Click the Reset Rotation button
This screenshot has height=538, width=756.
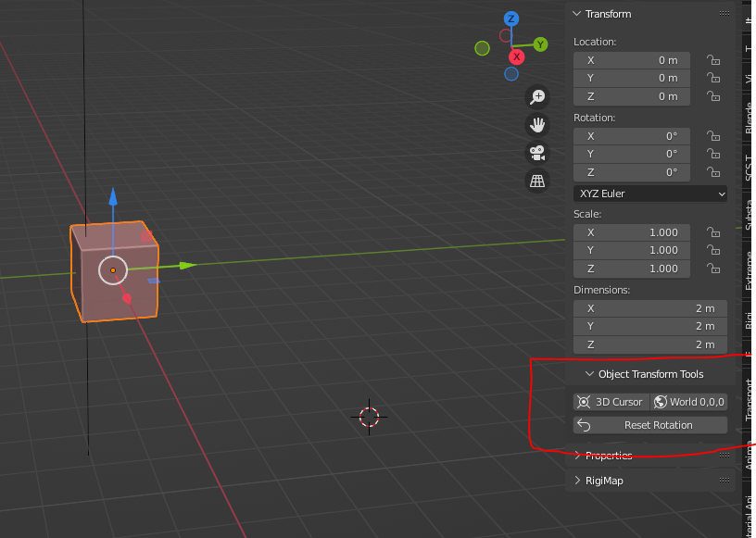coord(650,425)
